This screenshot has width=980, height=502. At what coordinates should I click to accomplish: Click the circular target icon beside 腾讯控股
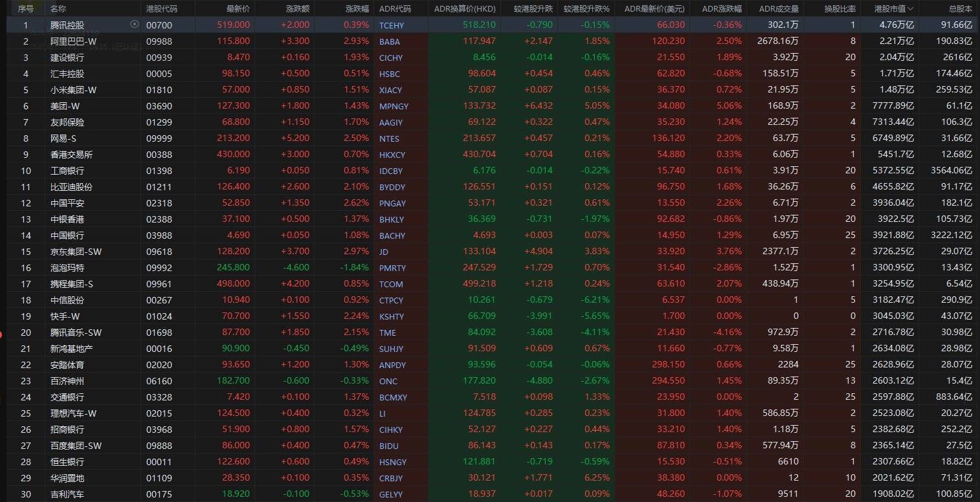point(135,25)
